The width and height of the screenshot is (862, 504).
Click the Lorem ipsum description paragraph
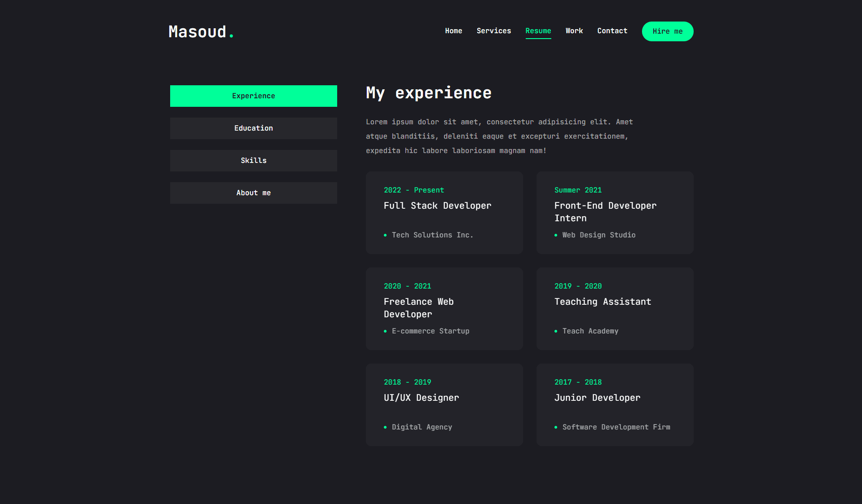(x=499, y=136)
